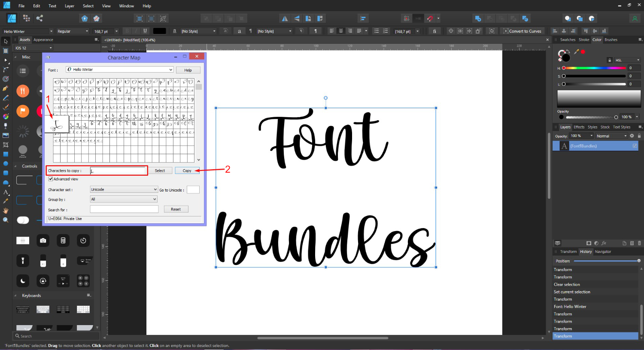Select Font: Hello Winter history entry

pos(595,307)
